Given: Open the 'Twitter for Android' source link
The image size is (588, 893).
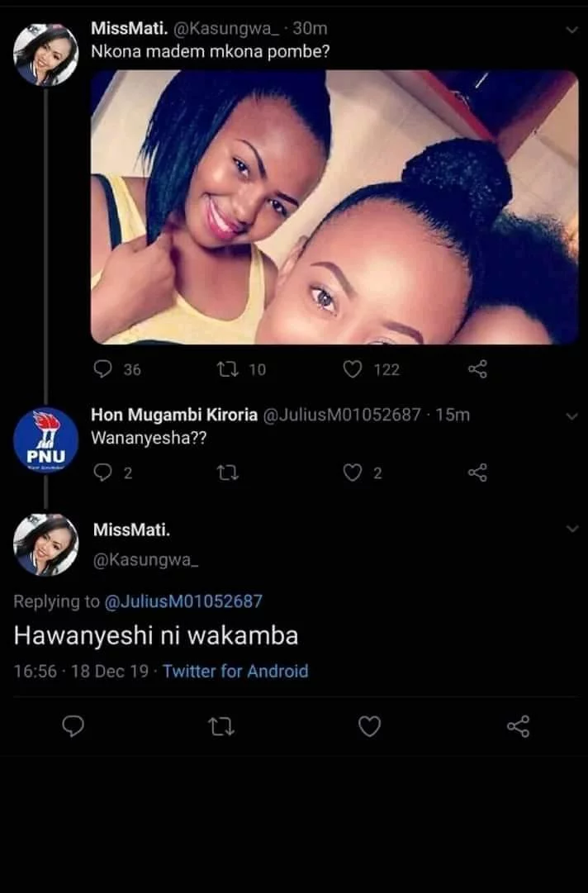Looking at the screenshot, I should (x=235, y=671).
